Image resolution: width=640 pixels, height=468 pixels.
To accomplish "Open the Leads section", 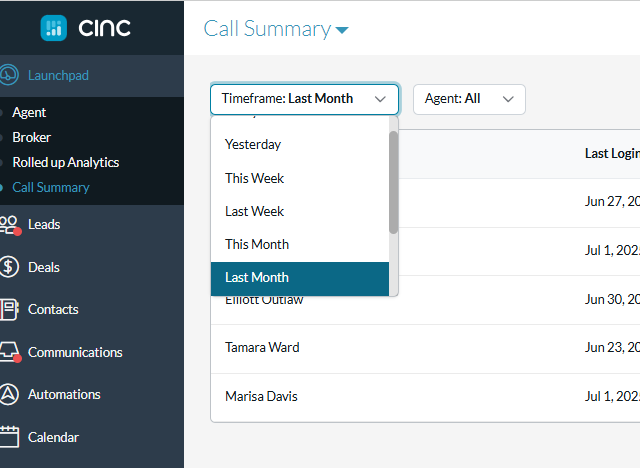I will click(x=44, y=224).
